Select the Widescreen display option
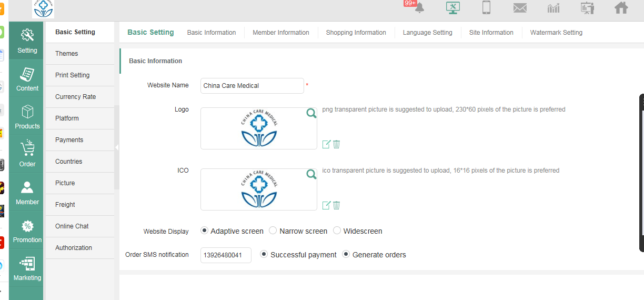Viewport: 644px width, 300px height. [337, 231]
